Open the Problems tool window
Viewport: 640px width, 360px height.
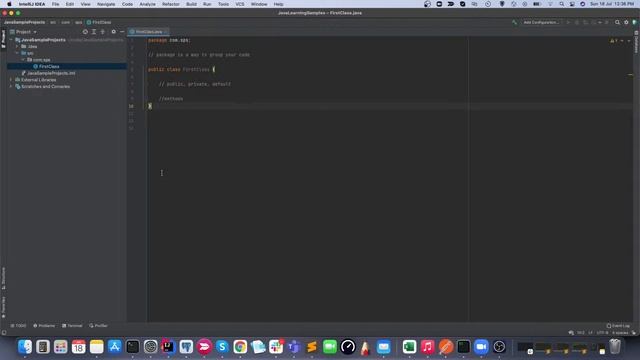point(44,326)
